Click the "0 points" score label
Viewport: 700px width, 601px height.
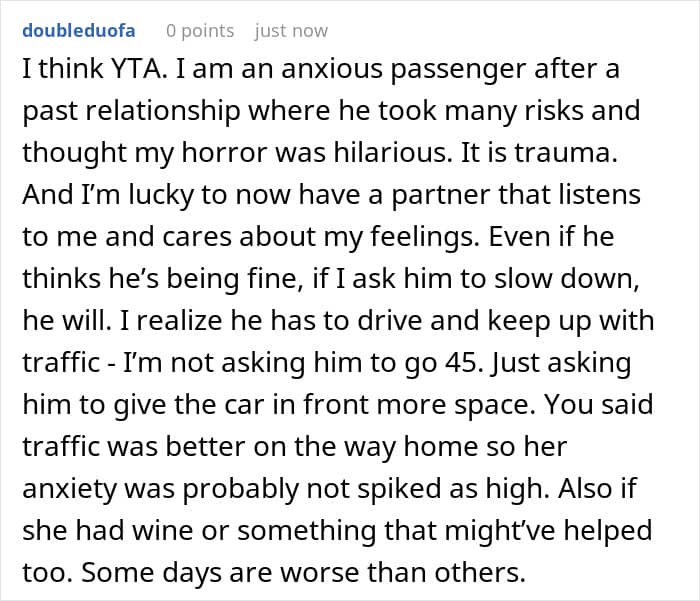pyautogui.click(x=200, y=31)
